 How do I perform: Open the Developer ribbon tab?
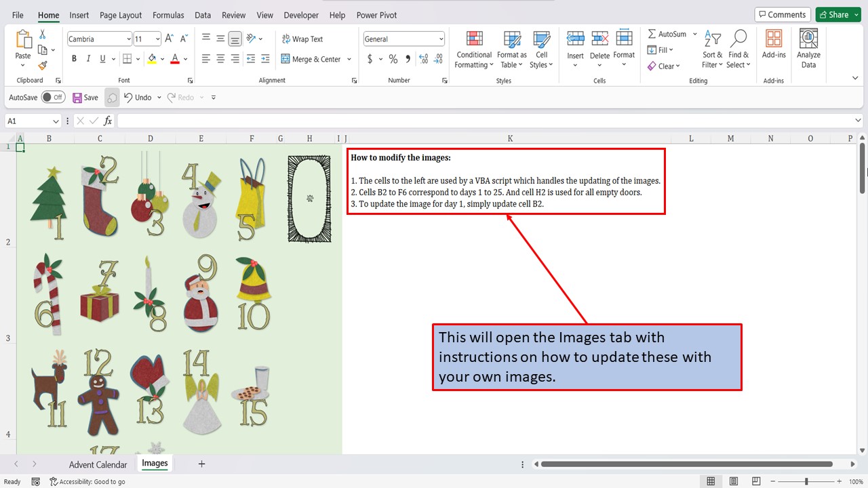[x=300, y=15]
